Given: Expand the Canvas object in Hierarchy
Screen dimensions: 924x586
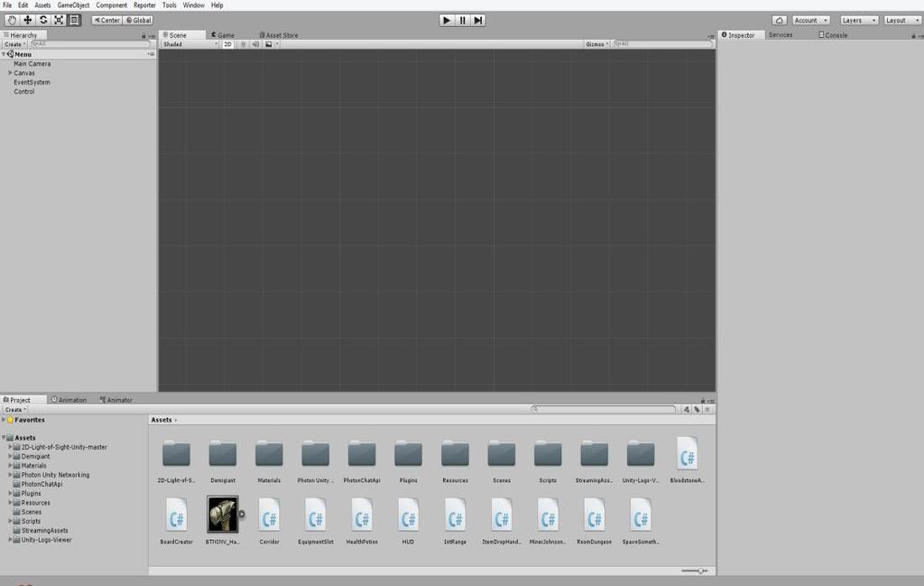Looking at the screenshot, I should pos(10,73).
